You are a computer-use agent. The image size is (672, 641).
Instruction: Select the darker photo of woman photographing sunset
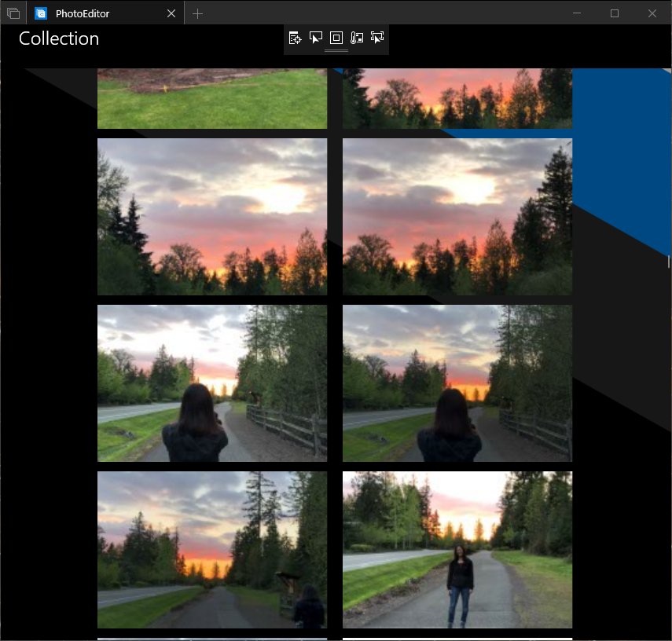coord(457,383)
